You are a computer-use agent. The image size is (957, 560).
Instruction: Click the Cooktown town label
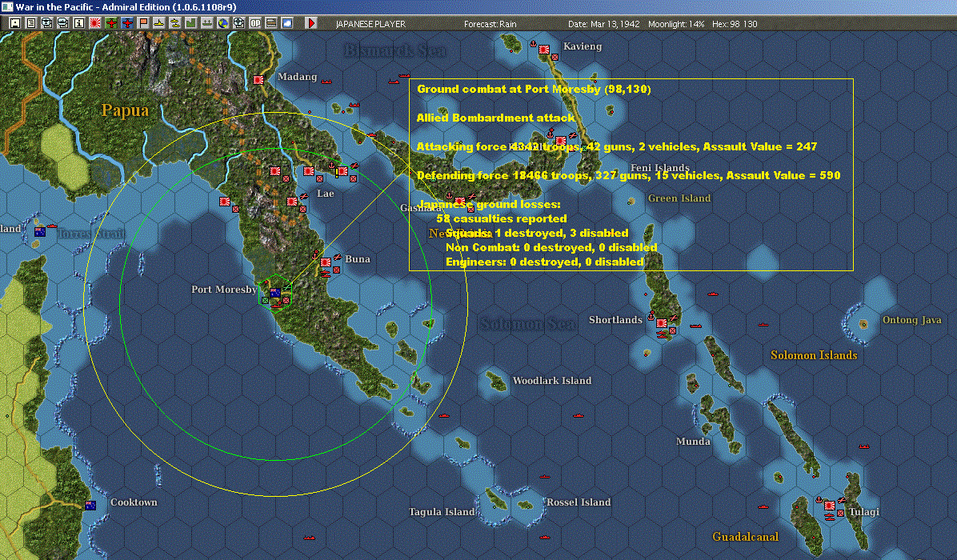coord(134,502)
